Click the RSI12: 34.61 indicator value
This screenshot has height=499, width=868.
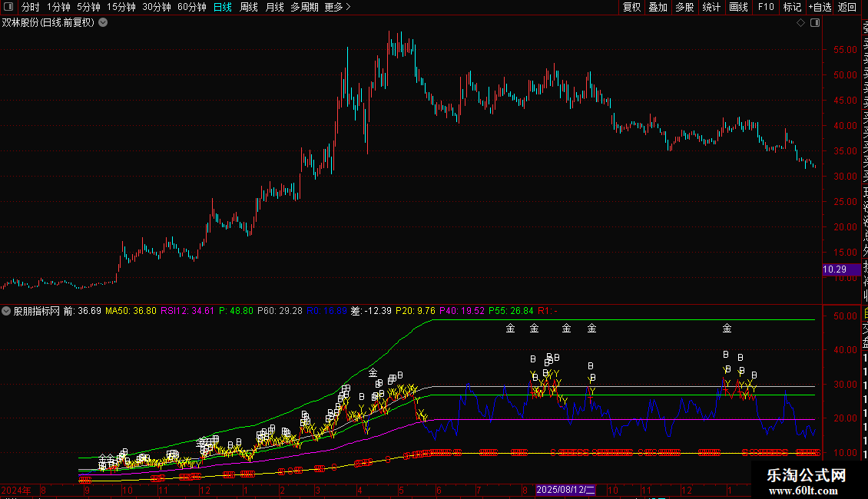tap(187, 311)
